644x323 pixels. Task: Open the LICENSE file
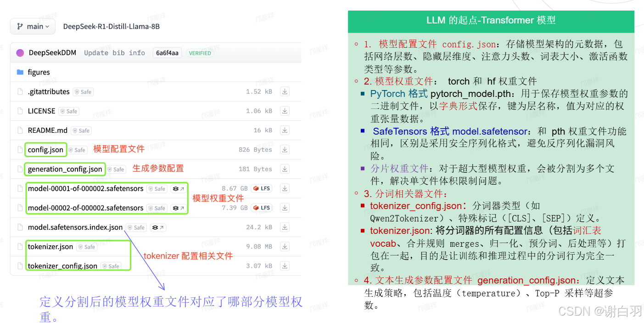click(x=41, y=111)
